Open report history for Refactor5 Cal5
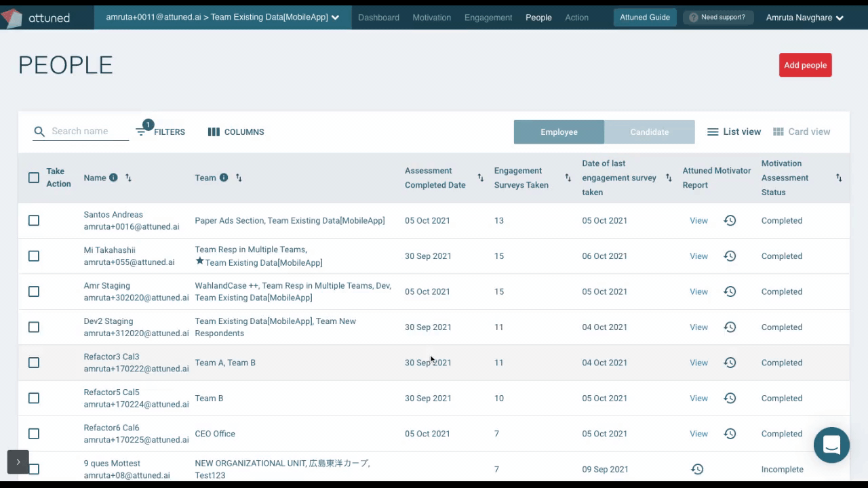Image resolution: width=868 pixels, height=488 pixels. point(730,398)
